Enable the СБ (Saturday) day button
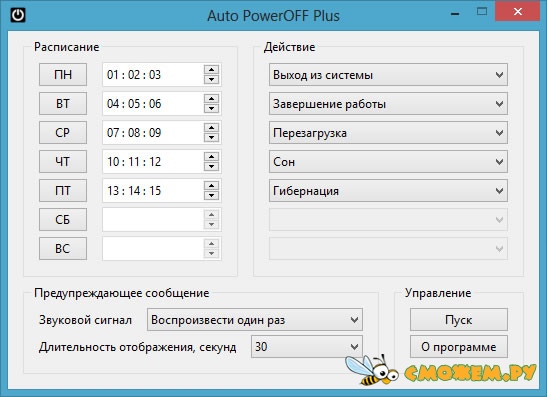 coord(63,219)
